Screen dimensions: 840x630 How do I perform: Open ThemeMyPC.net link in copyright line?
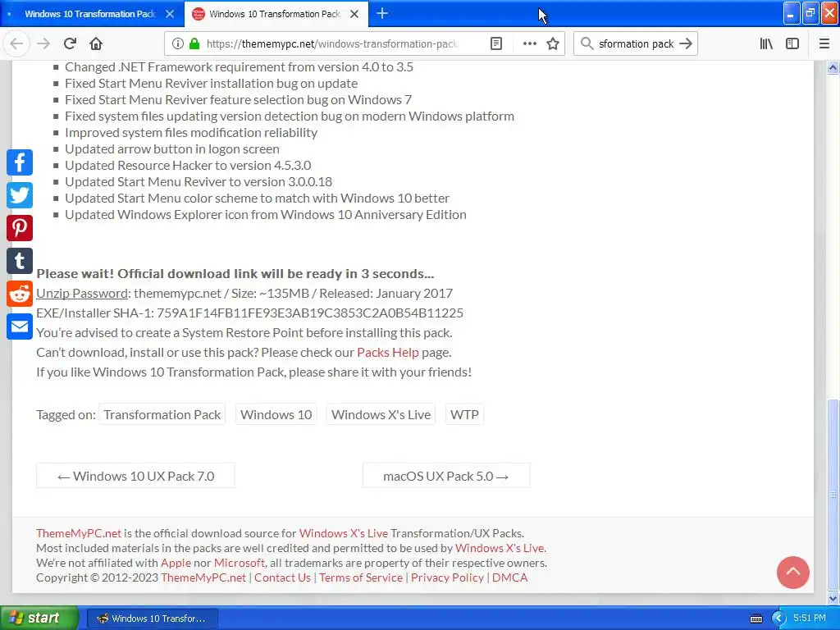click(x=203, y=578)
